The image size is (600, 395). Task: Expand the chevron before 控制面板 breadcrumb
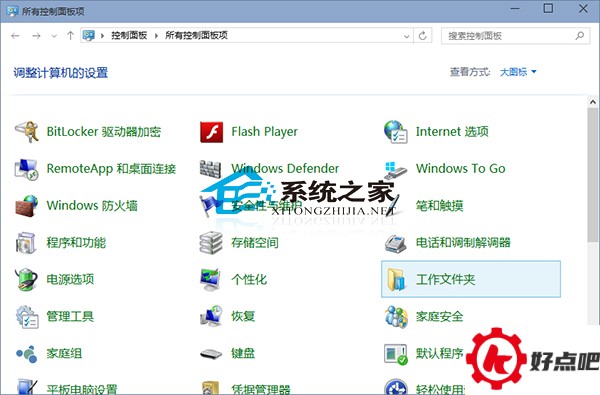(102, 36)
